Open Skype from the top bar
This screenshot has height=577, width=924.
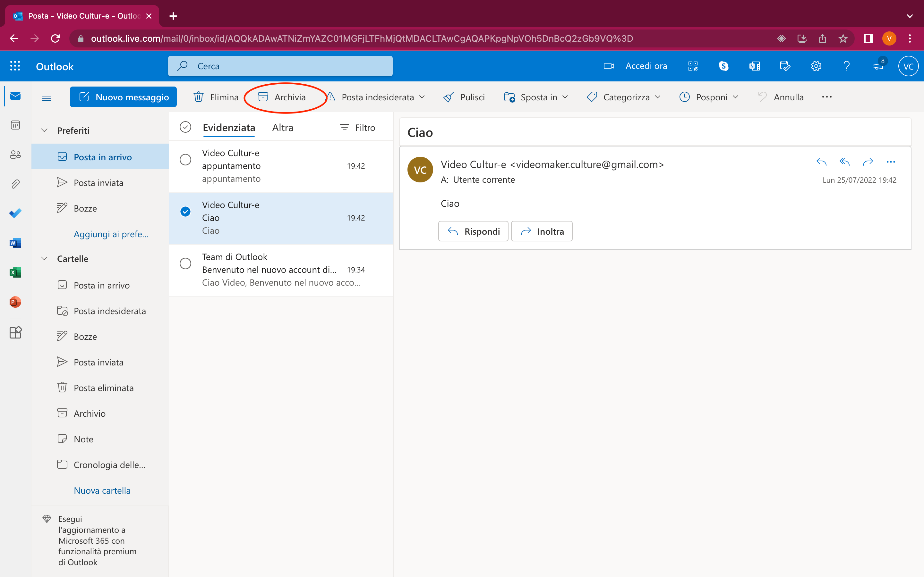[x=723, y=66]
